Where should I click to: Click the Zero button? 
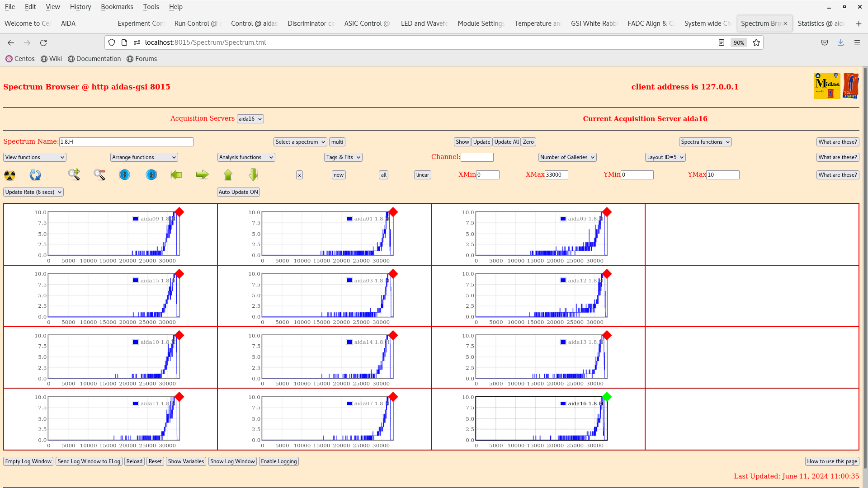(528, 142)
